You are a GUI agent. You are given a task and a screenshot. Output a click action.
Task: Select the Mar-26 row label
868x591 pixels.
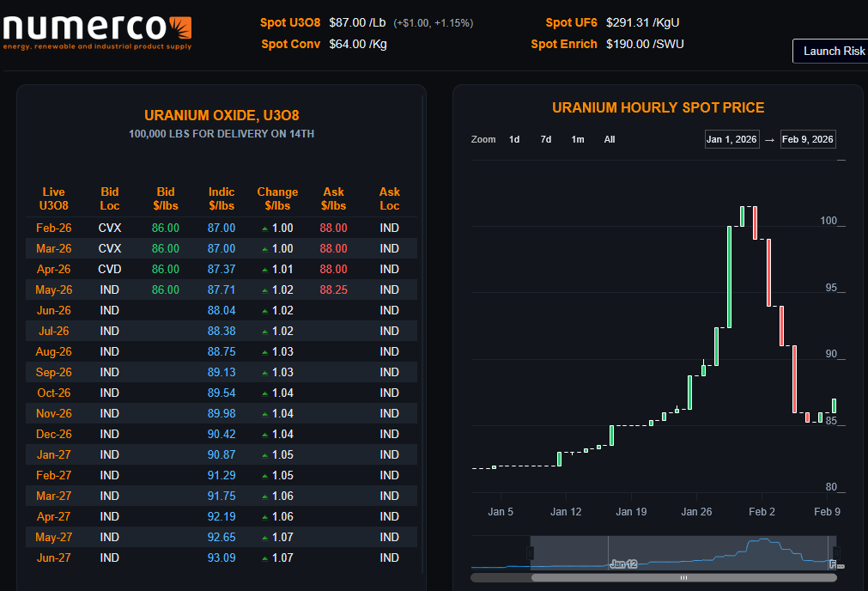tap(54, 249)
